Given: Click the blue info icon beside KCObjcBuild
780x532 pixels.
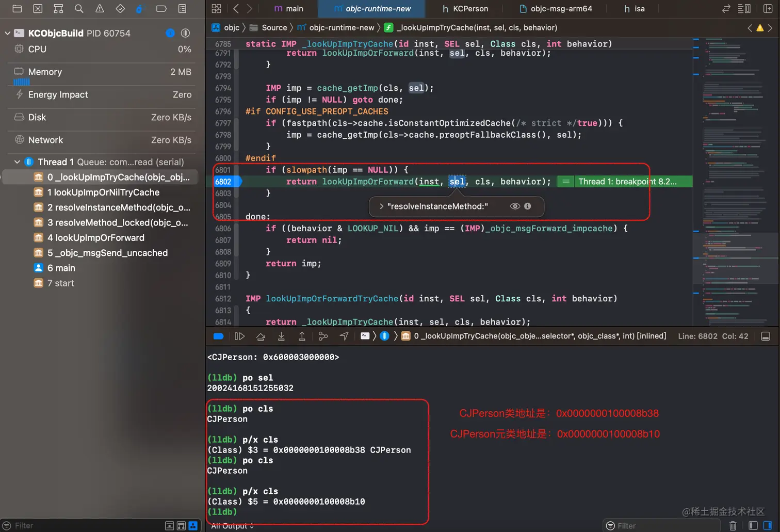Looking at the screenshot, I should click(x=170, y=33).
